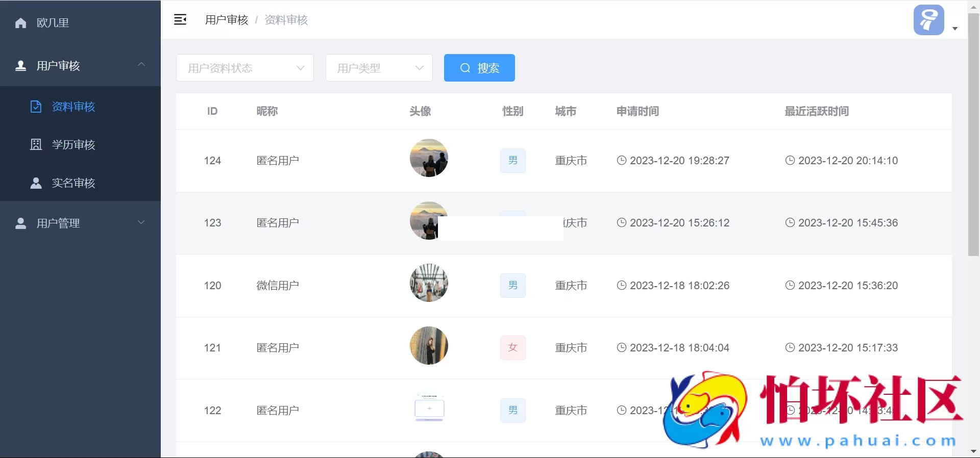The width and height of the screenshot is (980, 458).
Task: Click the dropdown caret beside avatar
Action: pyautogui.click(x=955, y=29)
